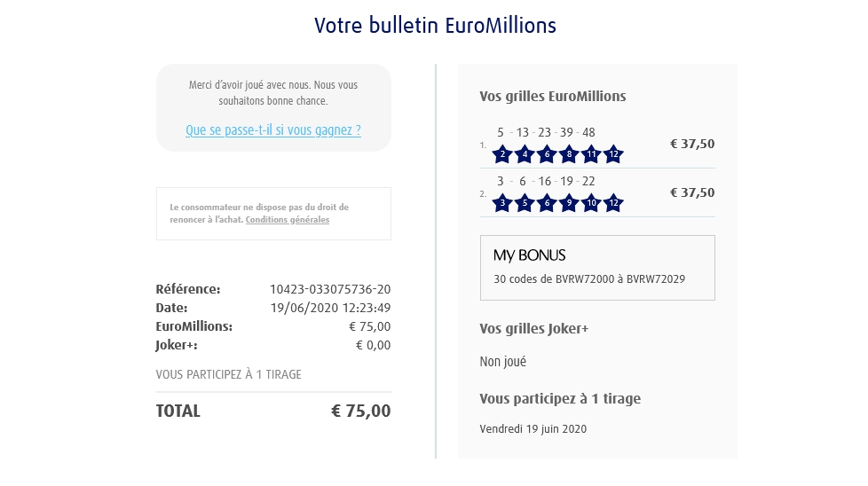Click star number 3 in the second grid
The image size is (868, 486).
503,204
